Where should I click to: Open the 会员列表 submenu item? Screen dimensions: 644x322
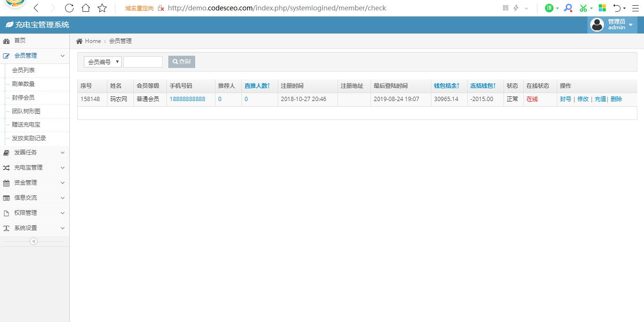[23, 70]
